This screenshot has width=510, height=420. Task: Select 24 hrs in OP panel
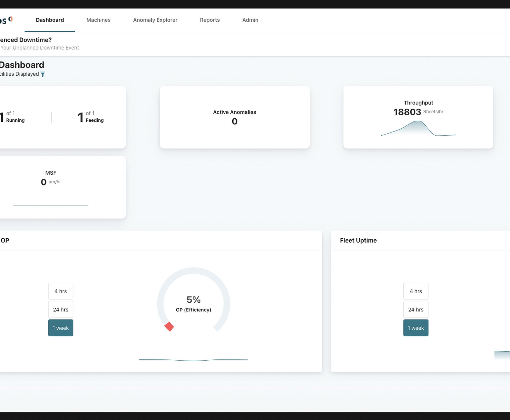tap(61, 309)
